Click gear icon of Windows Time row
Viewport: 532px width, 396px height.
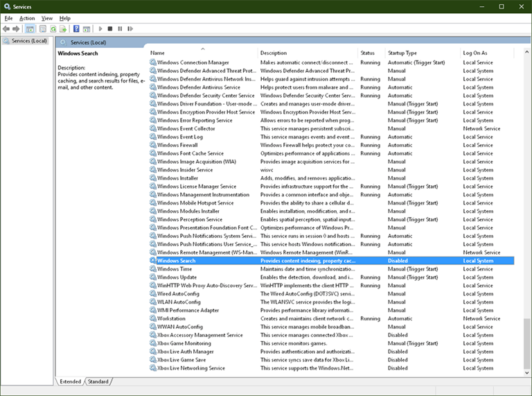point(153,268)
